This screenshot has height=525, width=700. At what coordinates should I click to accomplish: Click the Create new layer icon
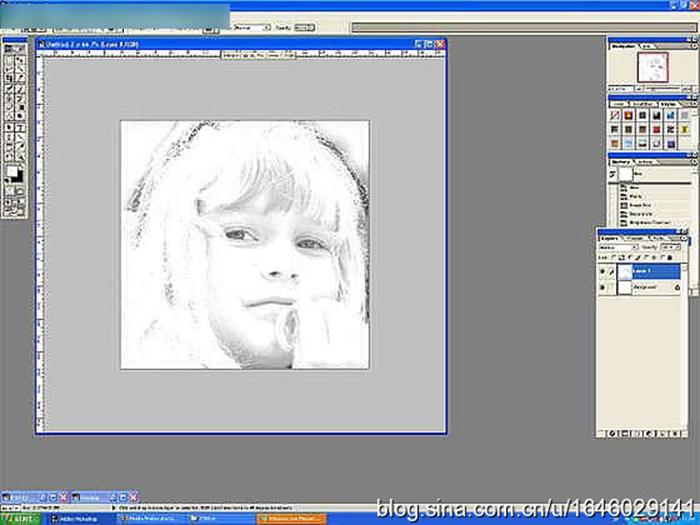click(663, 433)
